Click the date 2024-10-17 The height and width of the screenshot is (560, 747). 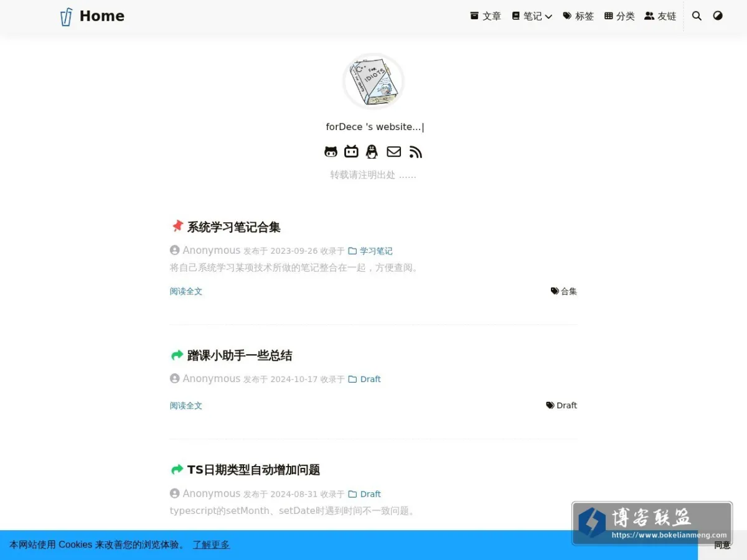click(294, 379)
